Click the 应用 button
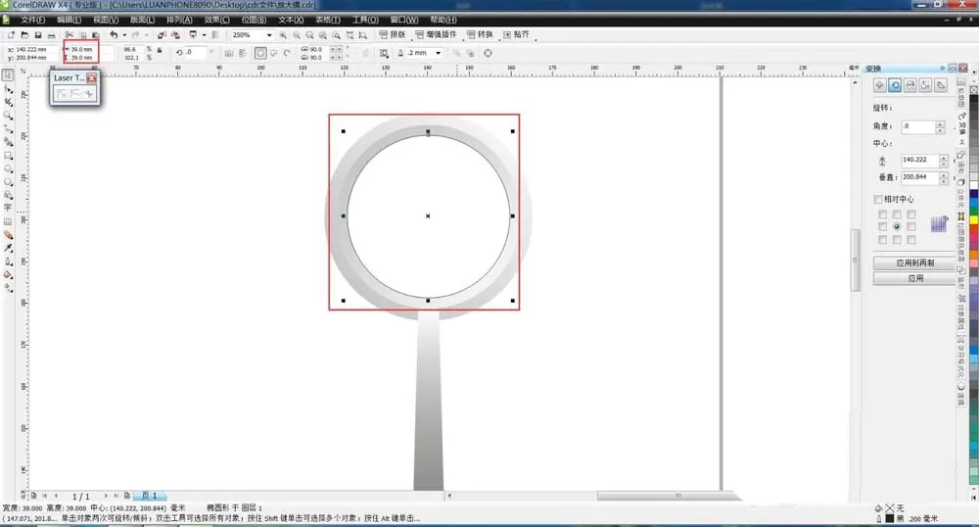The image size is (980, 527). click(915, 278)
